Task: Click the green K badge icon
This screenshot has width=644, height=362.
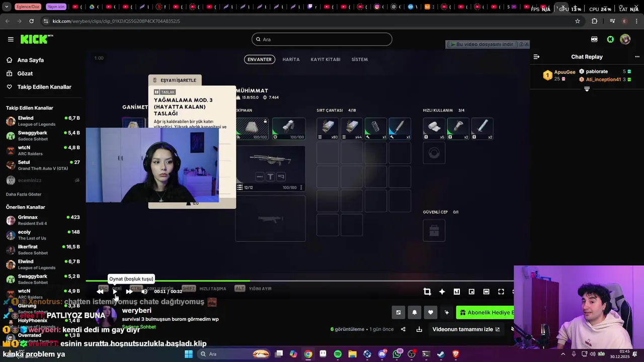Action: 610,39
